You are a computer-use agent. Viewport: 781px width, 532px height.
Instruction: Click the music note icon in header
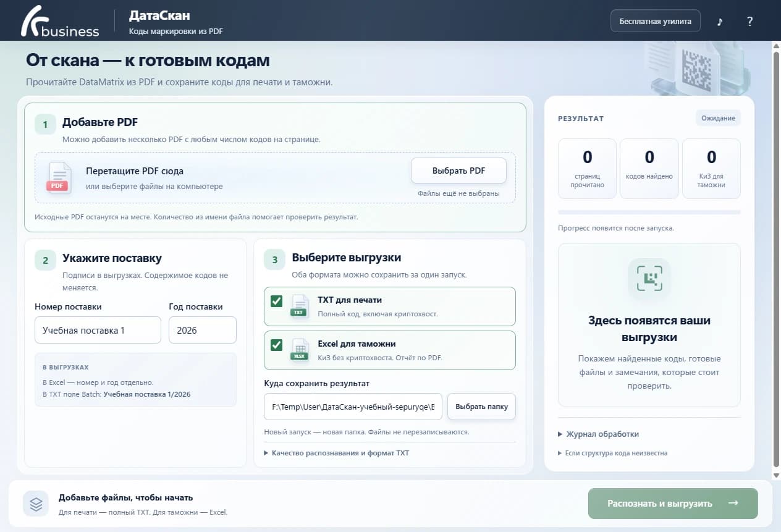[x=720, y=22]
